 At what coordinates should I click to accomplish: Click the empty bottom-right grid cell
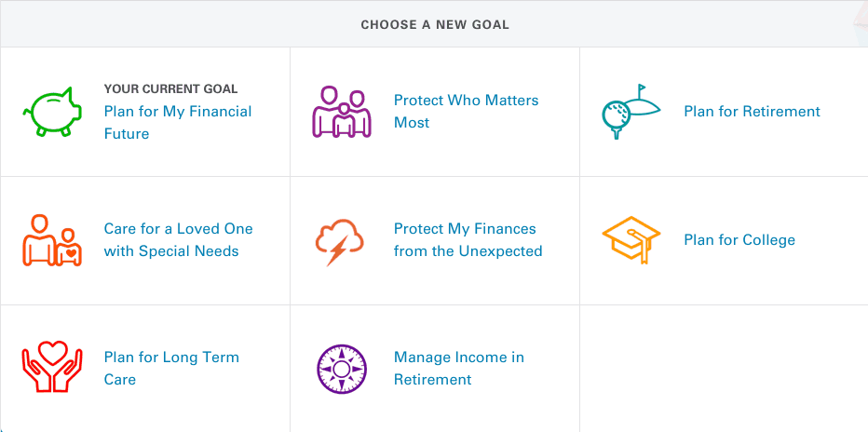(724, 369)
